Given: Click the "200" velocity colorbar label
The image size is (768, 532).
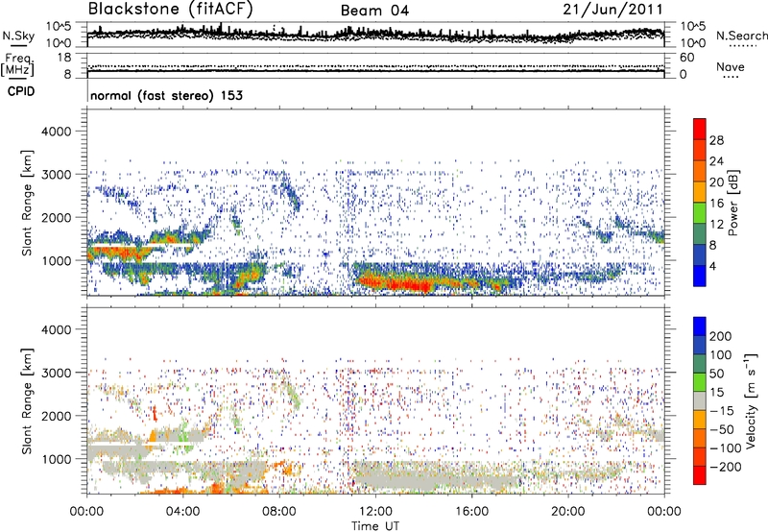Looking at the screenshot, I should (721, 336).
